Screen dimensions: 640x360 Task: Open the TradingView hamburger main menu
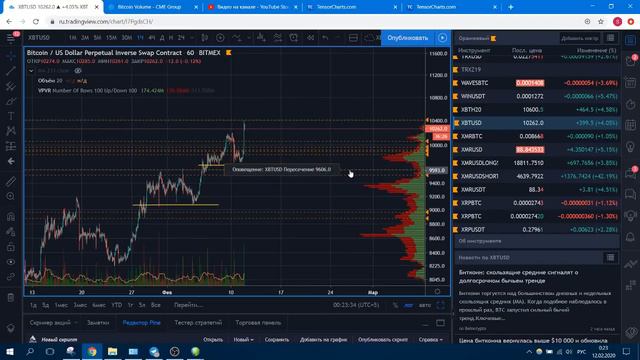[11, 38]
